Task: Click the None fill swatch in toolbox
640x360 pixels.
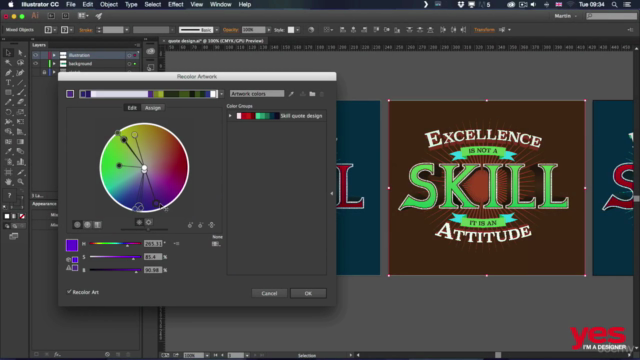Action: (22, 216)
